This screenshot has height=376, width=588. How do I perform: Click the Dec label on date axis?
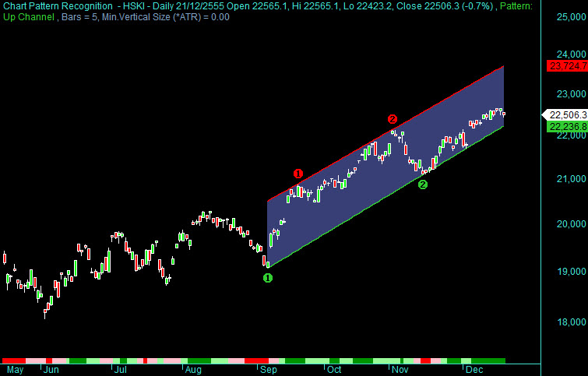tap(474, 370)
